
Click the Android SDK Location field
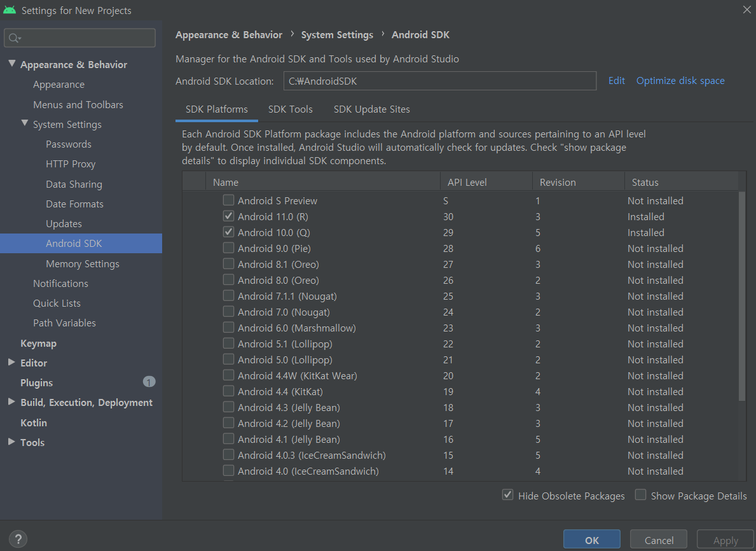click(x=440, y=81)
